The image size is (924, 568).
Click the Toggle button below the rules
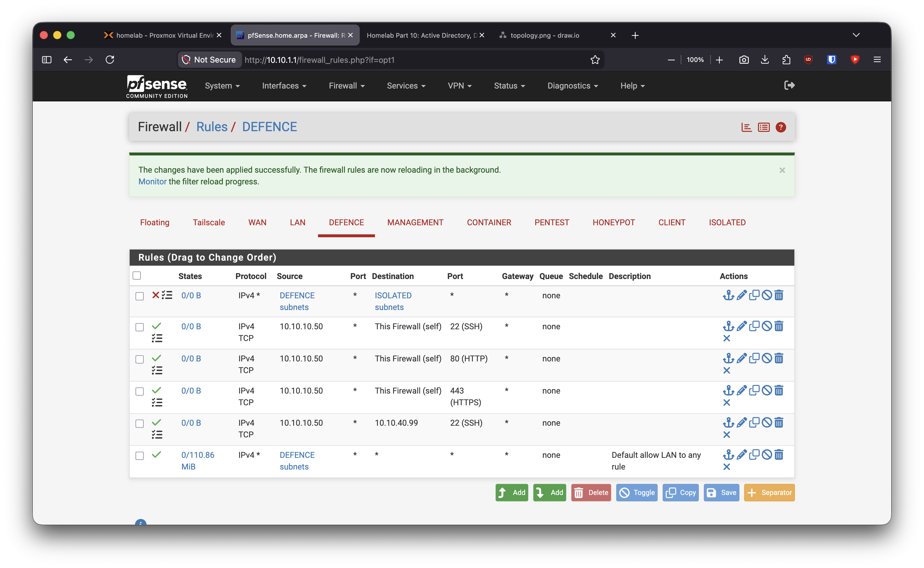coord(636,492)
